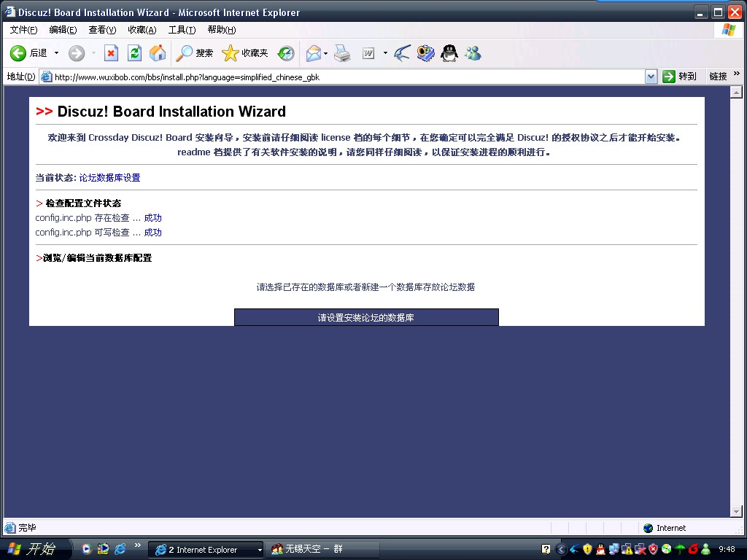Click the 转到 Go button

coord(679,77)
